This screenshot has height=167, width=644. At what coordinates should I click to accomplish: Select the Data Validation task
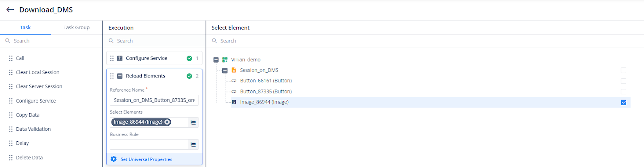tap(33, 129)
